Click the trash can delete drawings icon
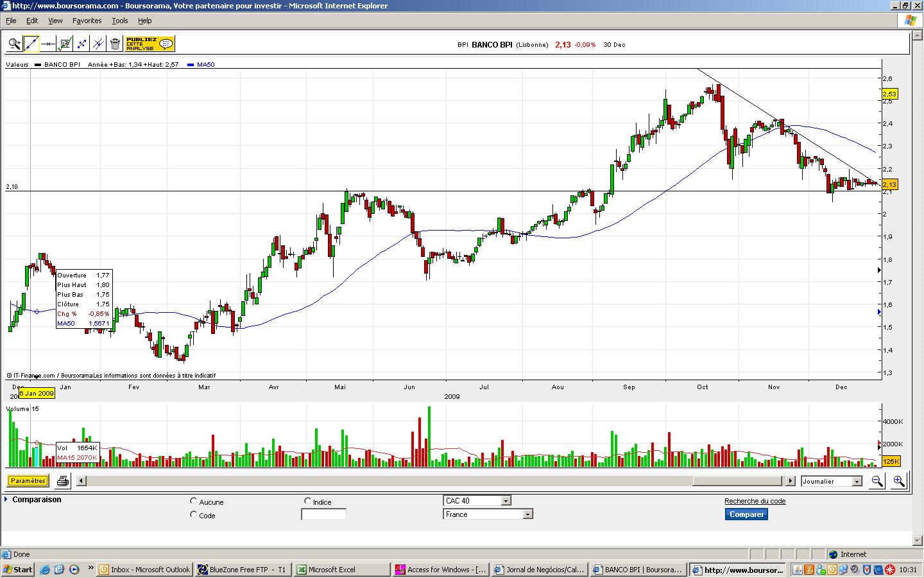 coord(115,44)
